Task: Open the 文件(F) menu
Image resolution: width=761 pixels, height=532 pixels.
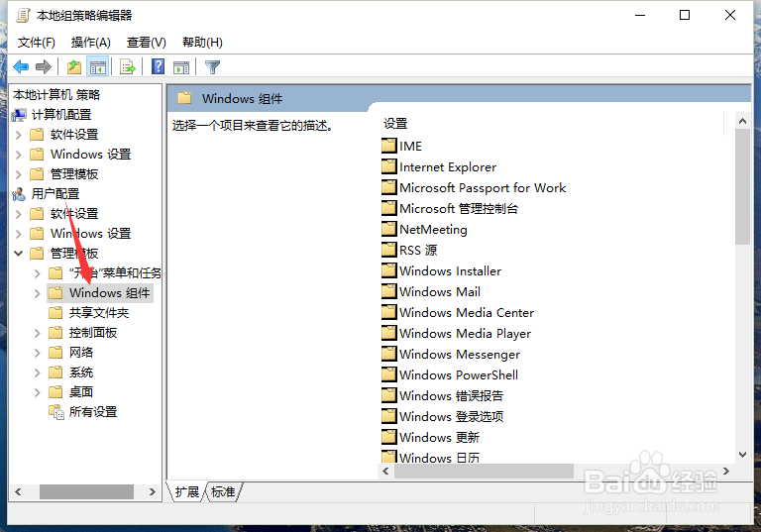Action: (37, 43)
